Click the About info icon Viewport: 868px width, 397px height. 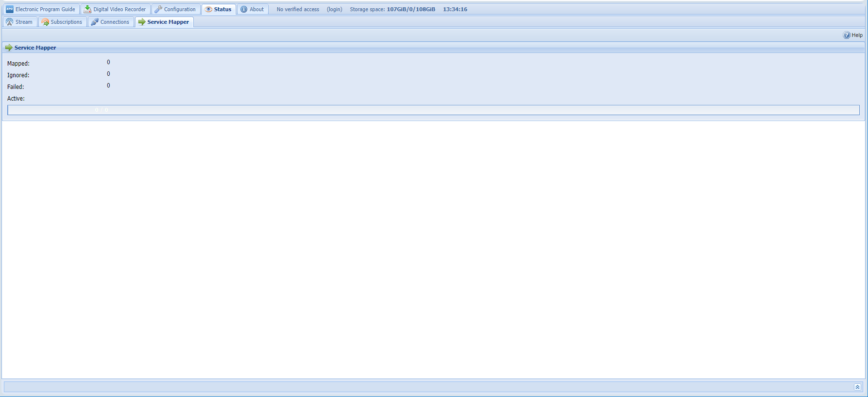[x=244, y=9]
